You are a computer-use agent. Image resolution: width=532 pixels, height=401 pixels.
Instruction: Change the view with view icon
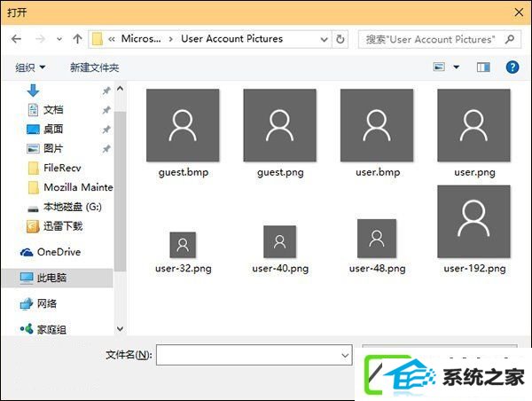click(439, 67)
